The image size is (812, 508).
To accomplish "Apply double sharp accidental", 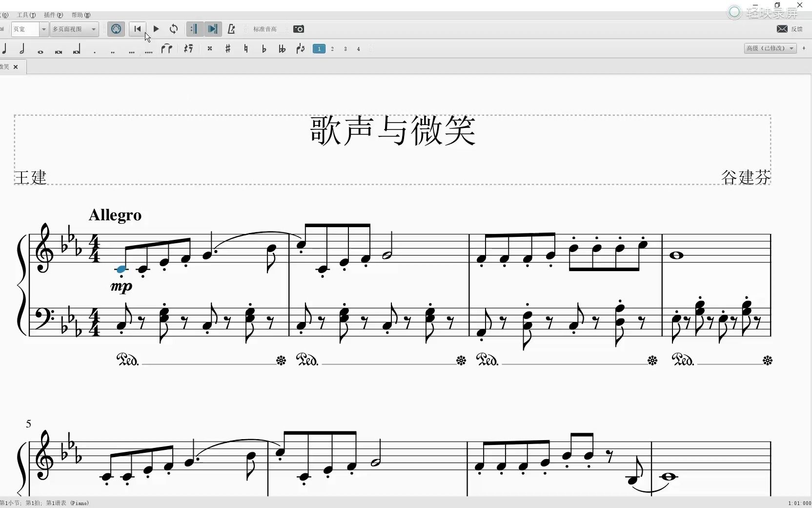I will point(210,48).
